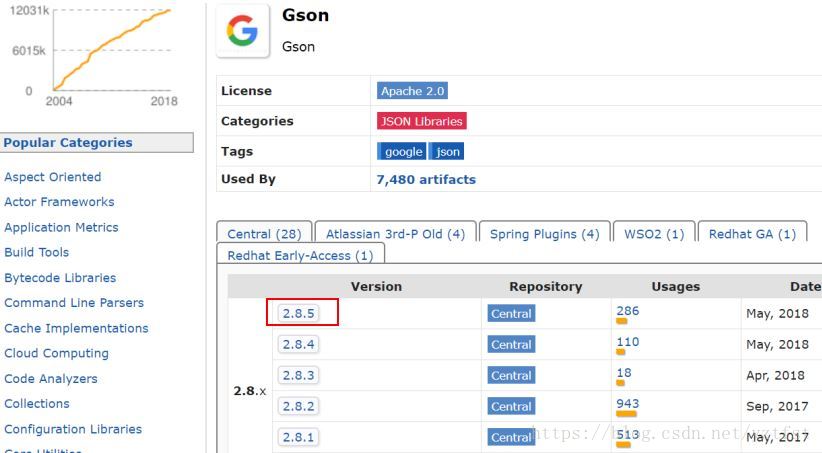The image size is (822, 453).
Task: Click the Apr, 2018 date cell
Action: 775,375
